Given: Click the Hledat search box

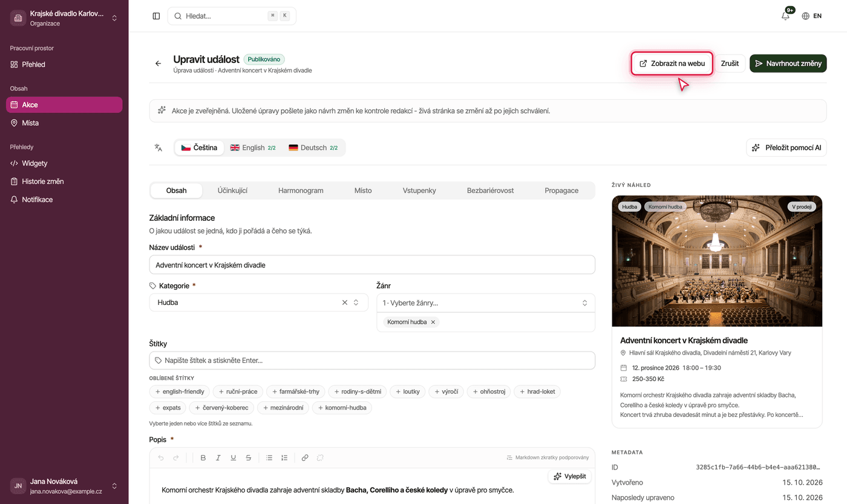Looking at the screenshot, I should point(232,16).
